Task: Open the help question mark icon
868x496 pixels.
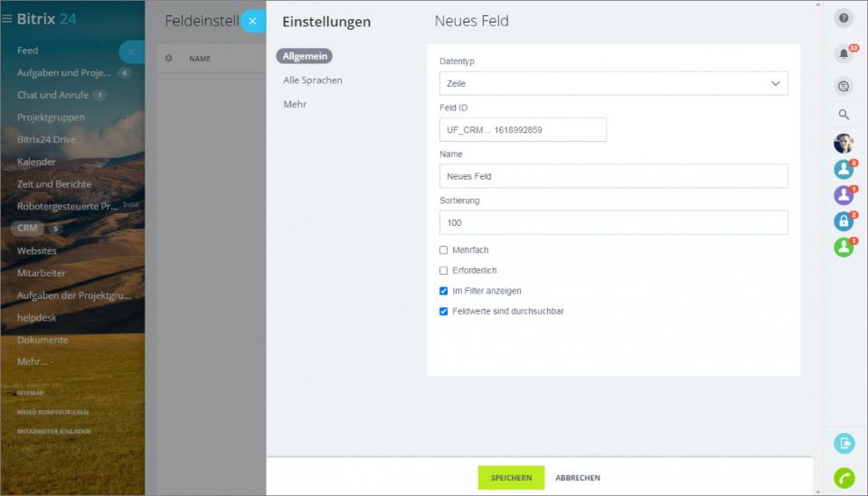Action: [x=844, y=18]
